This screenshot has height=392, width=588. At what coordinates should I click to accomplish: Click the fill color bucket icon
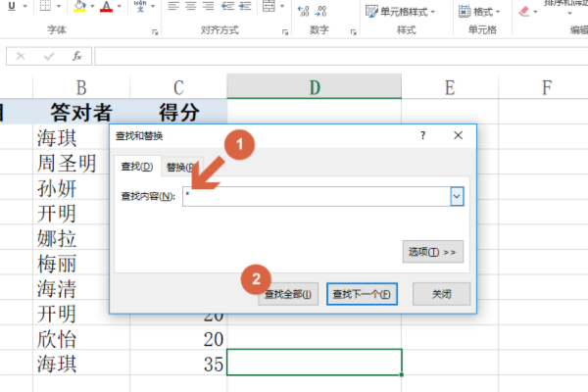point(80,8)
